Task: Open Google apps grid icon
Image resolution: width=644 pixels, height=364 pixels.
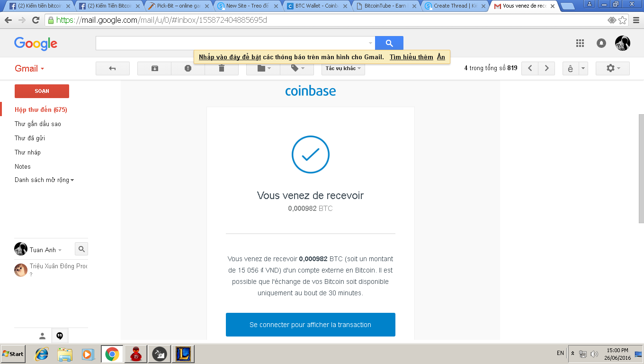Action: click(580, 43)
